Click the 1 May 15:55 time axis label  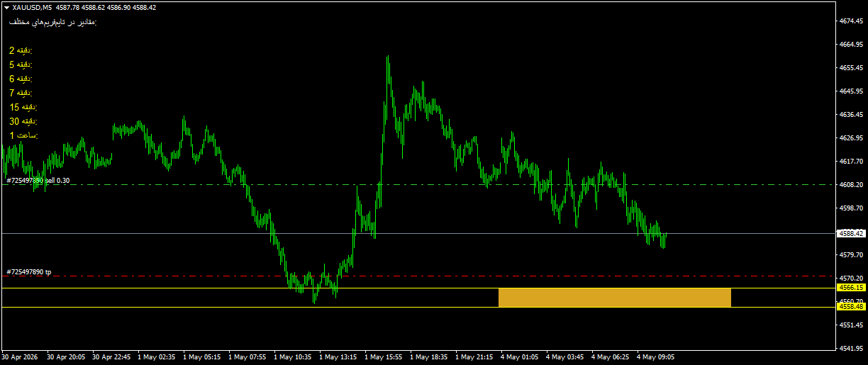(x=384, y=358)
